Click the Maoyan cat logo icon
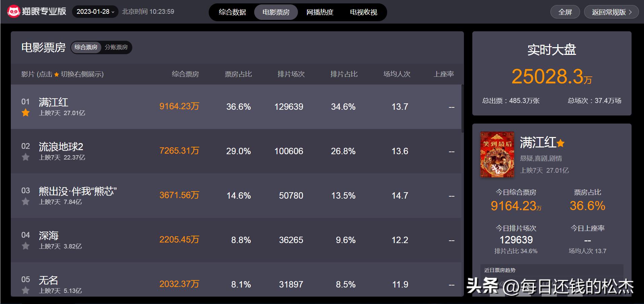This screenshot has width=644, height=304. click(13, 11)
